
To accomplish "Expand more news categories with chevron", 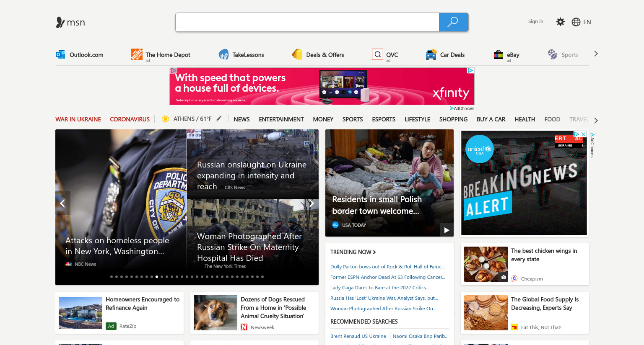I will 596,121.
